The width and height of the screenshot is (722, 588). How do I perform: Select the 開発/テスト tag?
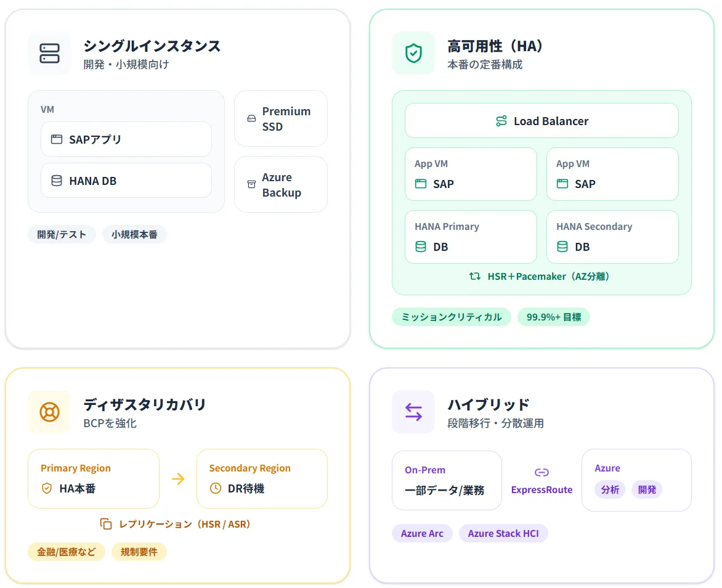(x=62, y=234)
